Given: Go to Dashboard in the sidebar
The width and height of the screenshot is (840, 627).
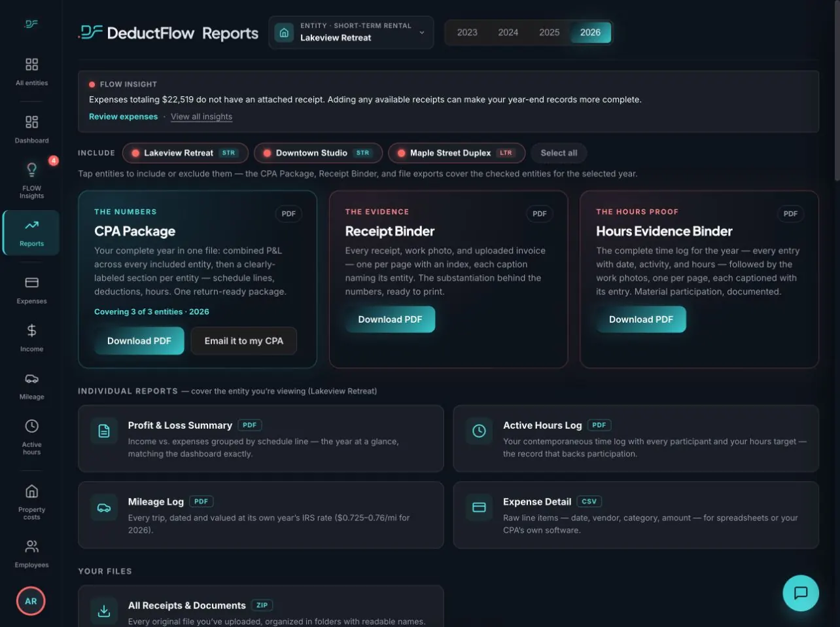Looking at the screenshot, I should point(31,129).
